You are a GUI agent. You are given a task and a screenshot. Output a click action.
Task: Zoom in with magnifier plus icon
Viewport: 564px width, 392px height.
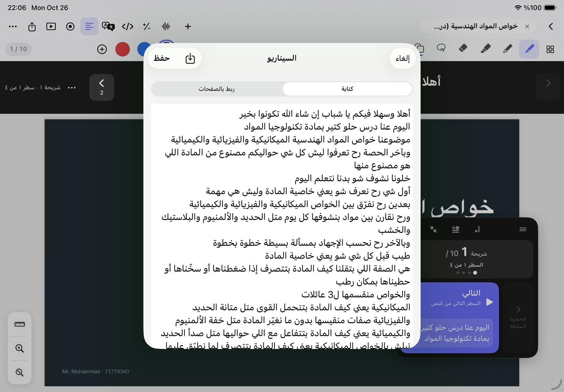[20, 349]
